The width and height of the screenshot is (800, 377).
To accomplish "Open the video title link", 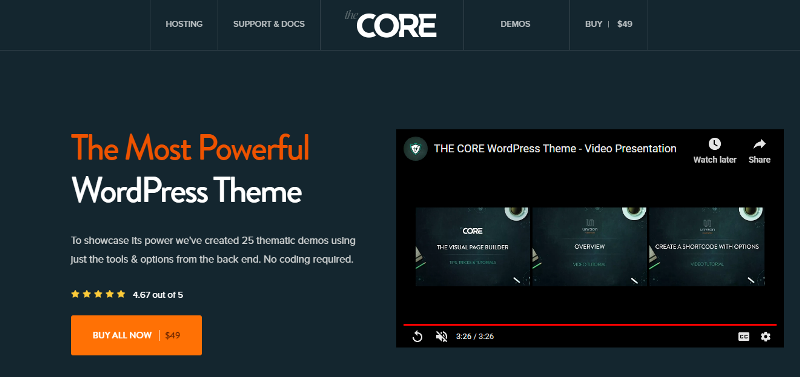I will (555, 148).
